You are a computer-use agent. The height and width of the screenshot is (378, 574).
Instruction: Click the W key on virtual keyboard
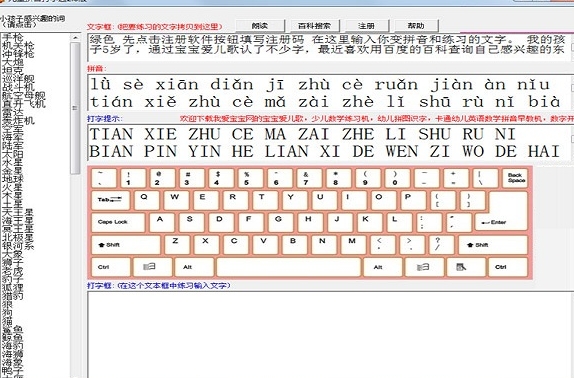(x=176, y=200)
